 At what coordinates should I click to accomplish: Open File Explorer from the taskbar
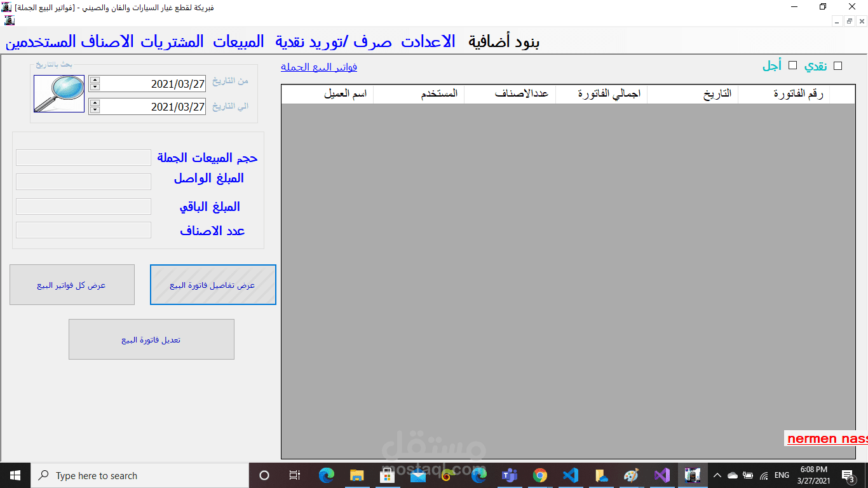pos(356,475)
